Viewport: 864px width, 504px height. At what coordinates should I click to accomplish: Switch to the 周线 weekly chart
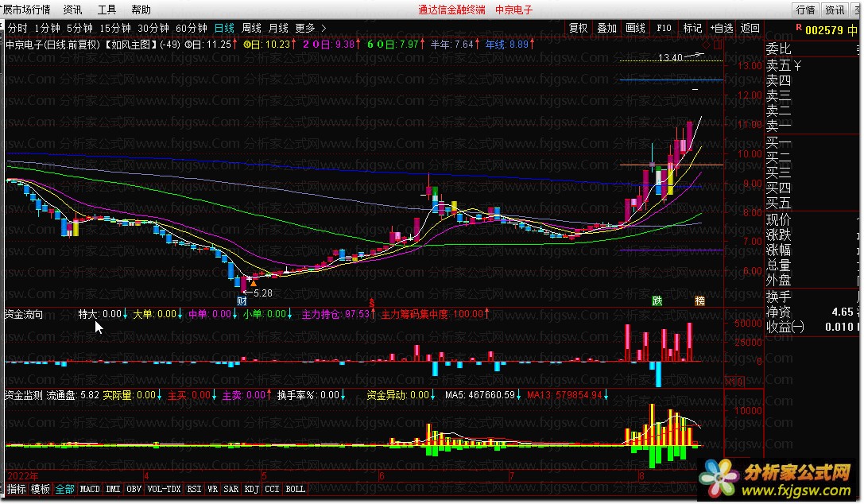click(x=251, y=28)
